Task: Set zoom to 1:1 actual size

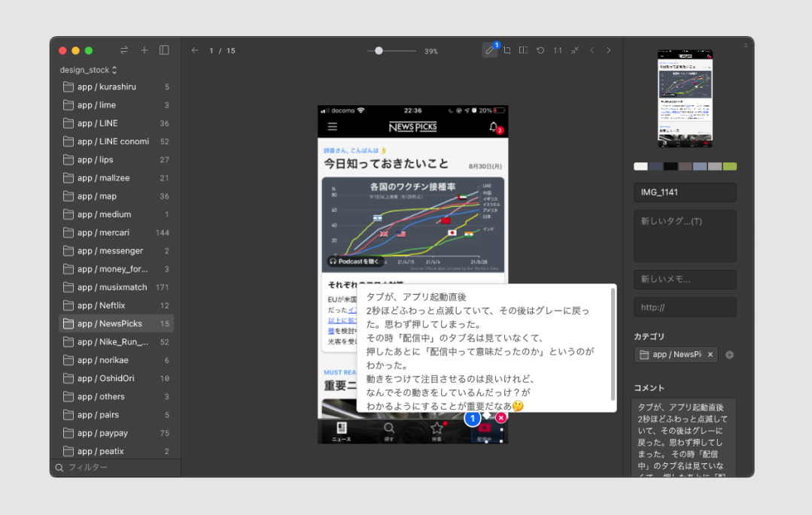Action: [558, 50]
